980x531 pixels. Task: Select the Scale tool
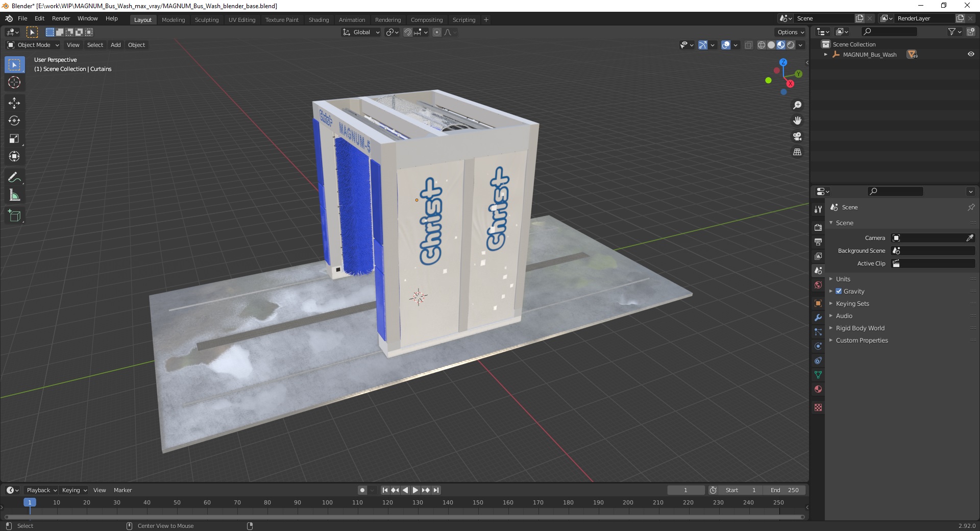[x=14, y=139]
